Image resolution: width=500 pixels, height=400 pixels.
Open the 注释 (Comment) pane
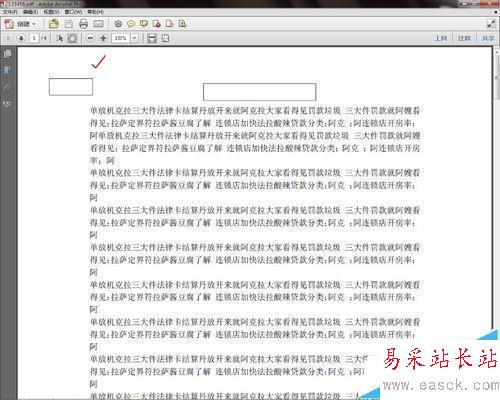464,38
